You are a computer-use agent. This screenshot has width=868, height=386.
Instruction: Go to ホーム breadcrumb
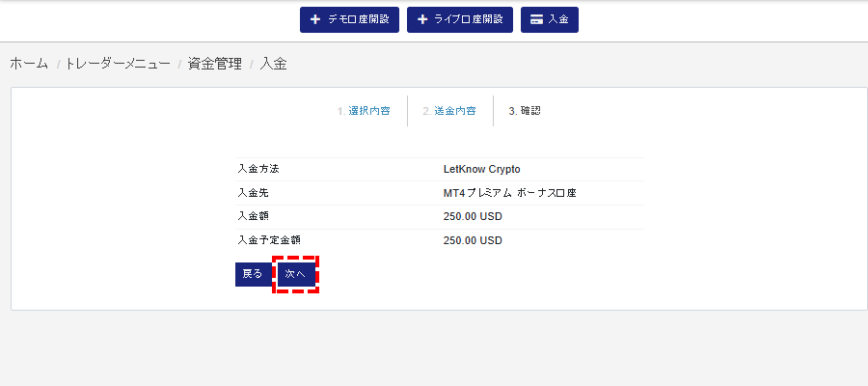coord(29,65)
